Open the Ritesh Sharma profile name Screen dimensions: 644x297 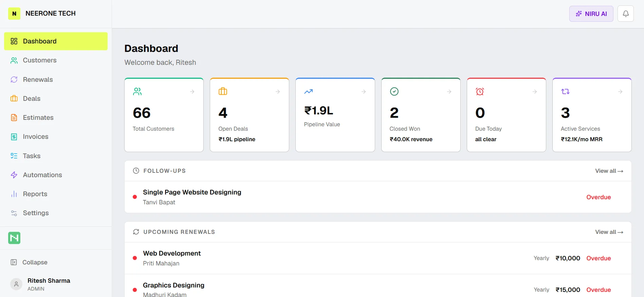(49, 281)
